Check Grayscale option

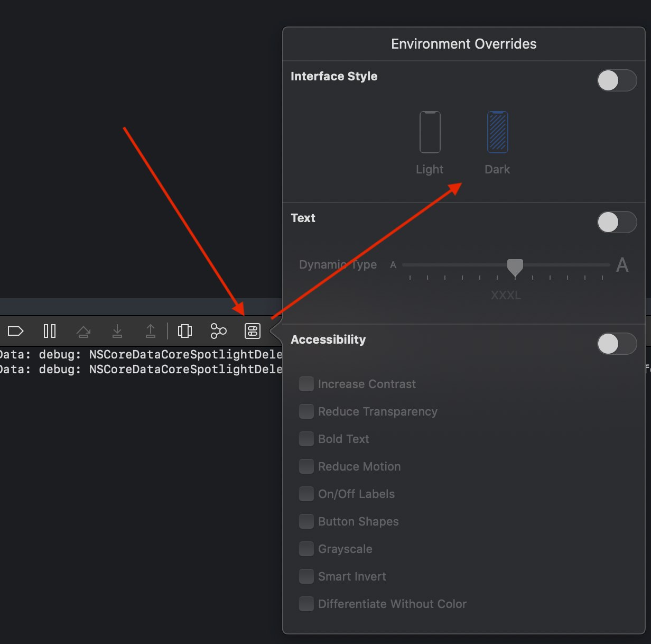pyautogui.click(x=306, y=549)
